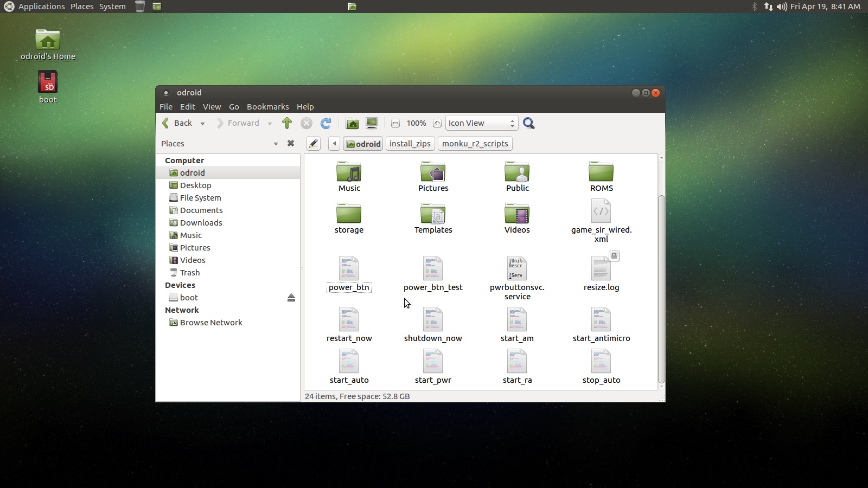Open the ROMS folder
This screenshot has height=488, width=868.
coord(602,174)
